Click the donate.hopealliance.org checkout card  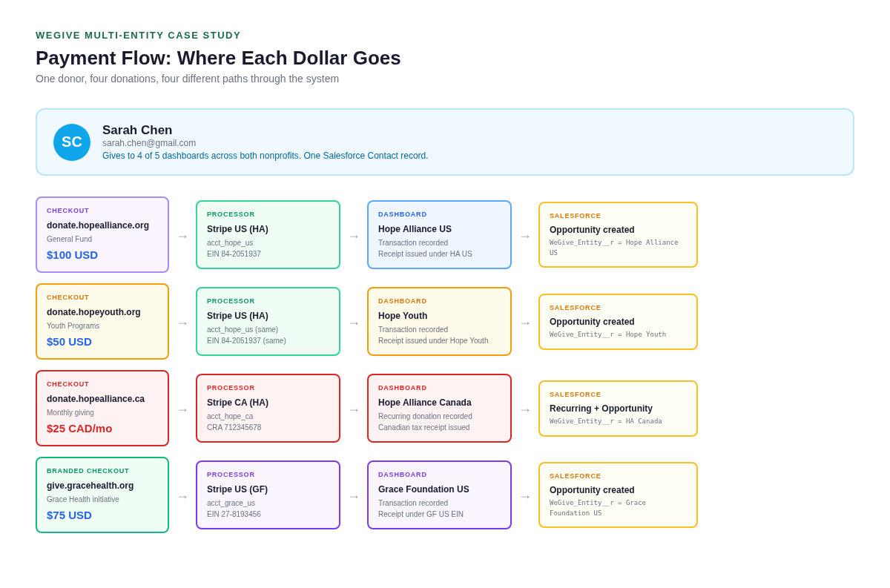102,234
